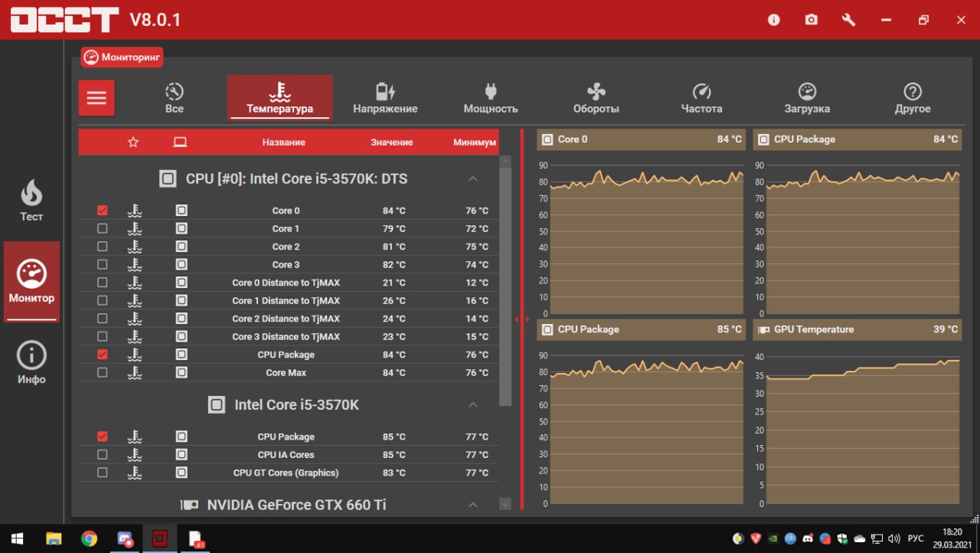Click the GPU Temperature graph area
The width and height of the screenshot is (980, 553).
863,430
